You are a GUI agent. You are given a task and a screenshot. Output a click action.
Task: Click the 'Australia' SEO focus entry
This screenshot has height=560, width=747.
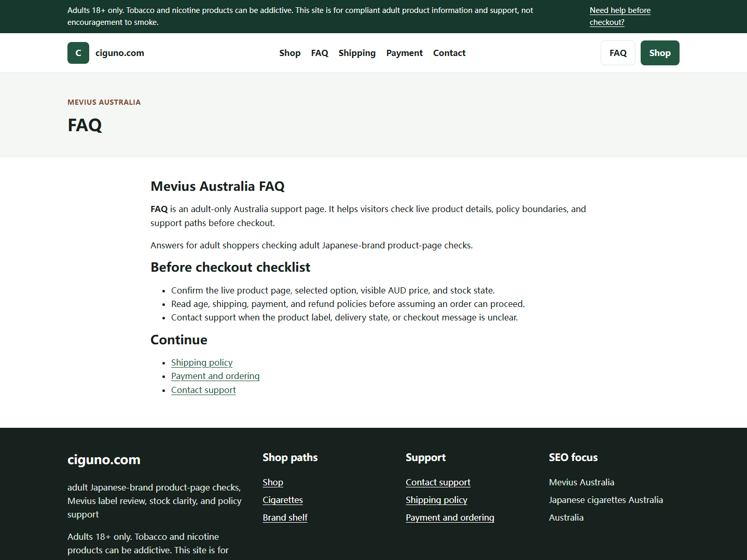click(566, 517)
